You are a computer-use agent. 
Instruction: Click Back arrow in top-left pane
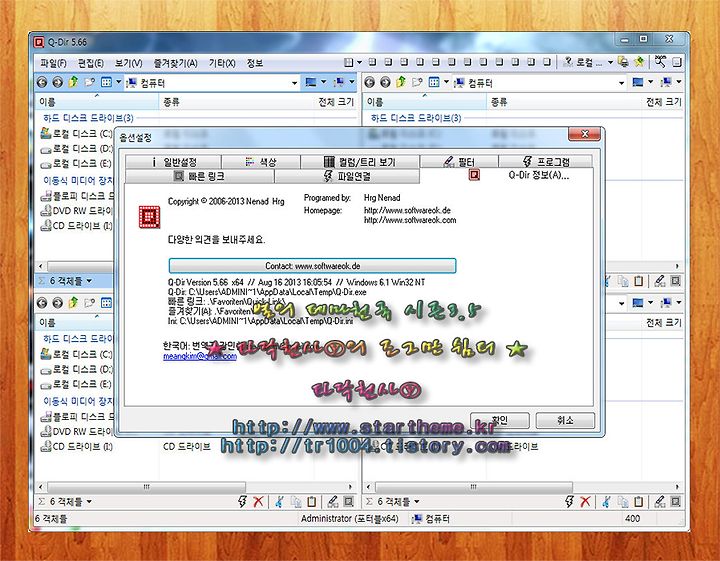pos(42,82)
